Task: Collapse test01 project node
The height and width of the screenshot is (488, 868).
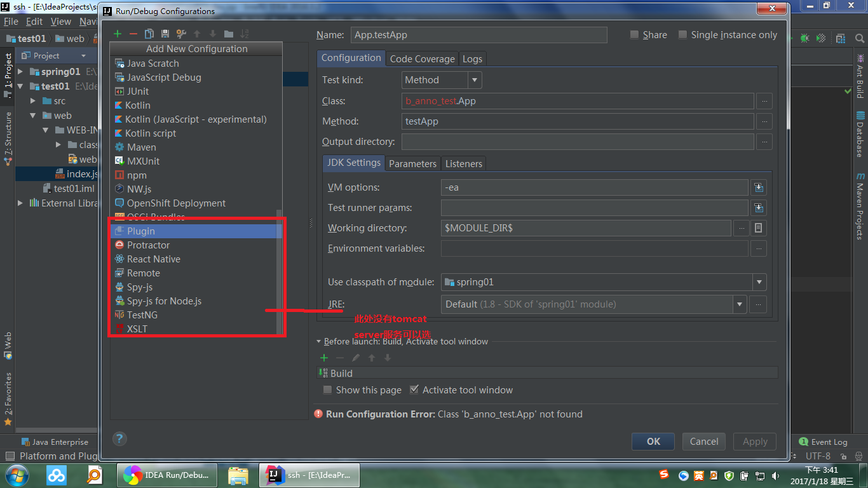Action: point(20,86)
